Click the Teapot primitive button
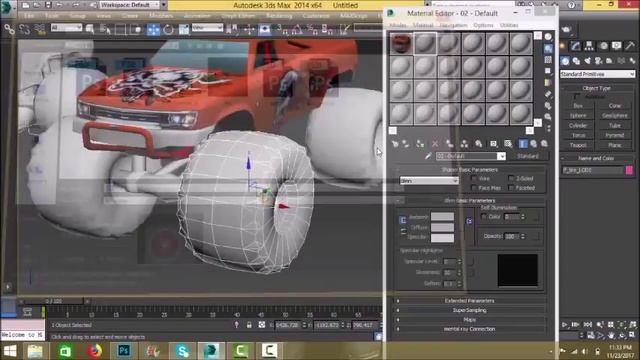This screenshot has height=360, width=640. 578,145
